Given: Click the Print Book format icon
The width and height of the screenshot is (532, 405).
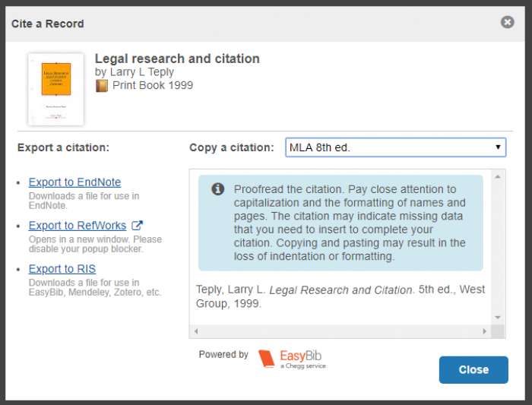Looking at the screenshot, I should coord(102,86).
